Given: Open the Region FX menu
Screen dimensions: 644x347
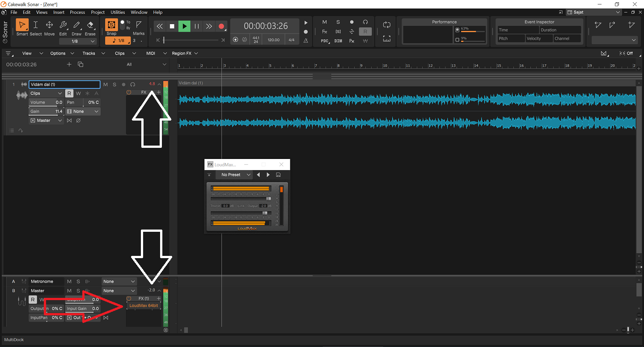Looking at the screenshot, I should coord(184,53).
